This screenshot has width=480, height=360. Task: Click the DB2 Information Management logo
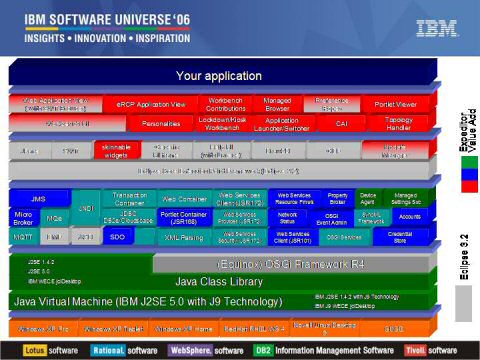(323, 350)
